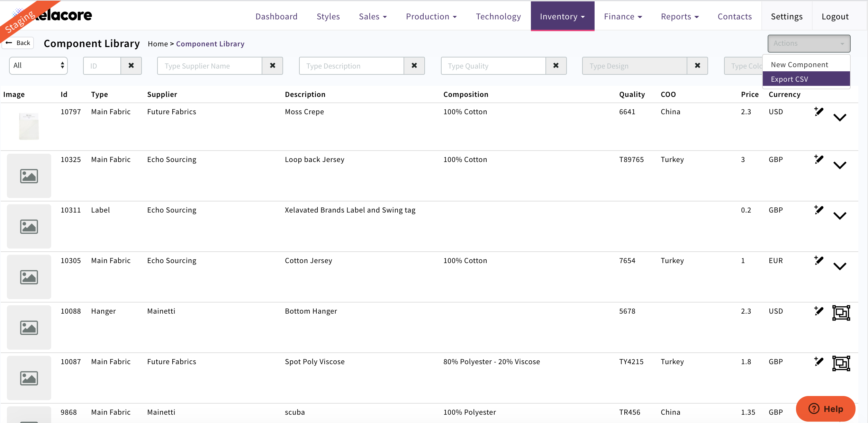Expand the Cotton Jersey row chevron
Image resolution: width=868 pixels, height=423 pixels.
840,267
